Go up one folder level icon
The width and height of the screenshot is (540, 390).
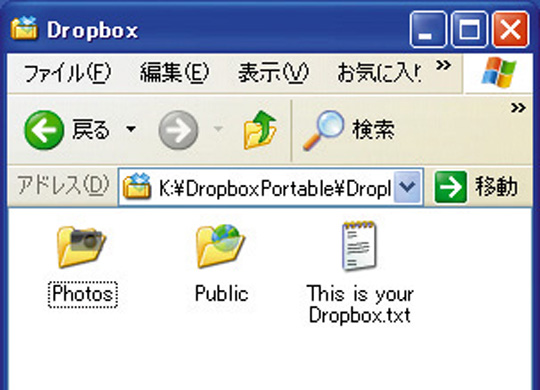(260, 130)
